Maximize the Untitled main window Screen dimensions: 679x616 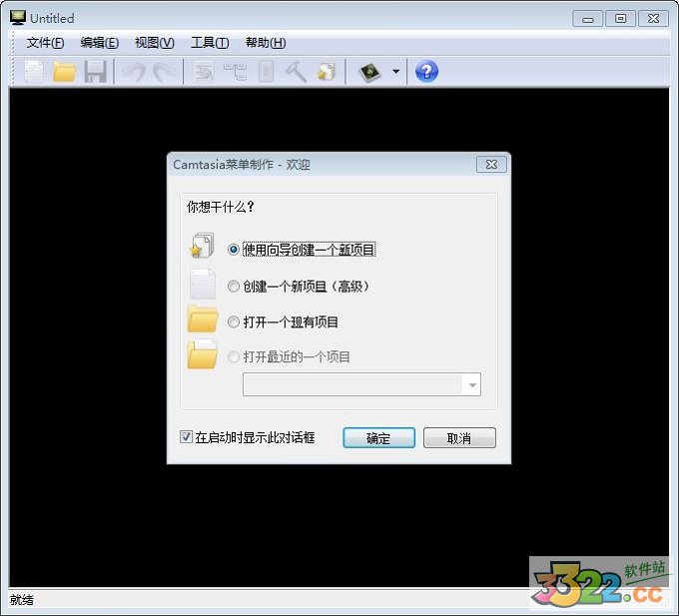pyautogui.click(x=620, y=19)
